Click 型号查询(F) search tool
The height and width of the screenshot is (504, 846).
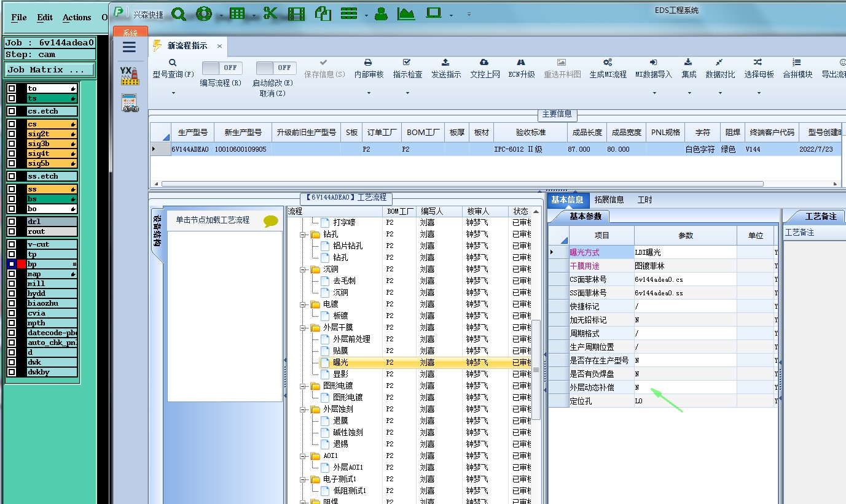click(x=173, y=69)
